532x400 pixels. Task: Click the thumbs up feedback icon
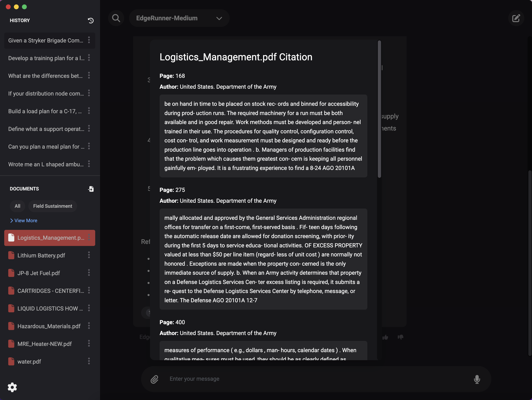tap(385, 337)
